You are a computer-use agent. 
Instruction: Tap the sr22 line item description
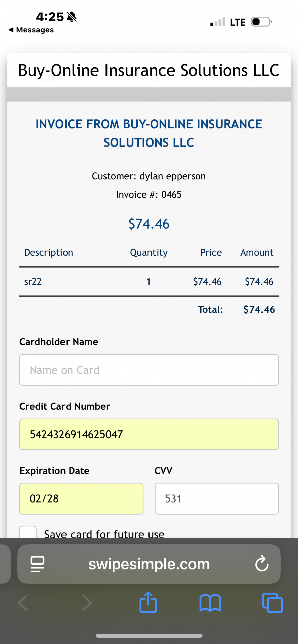click(33, 282)
